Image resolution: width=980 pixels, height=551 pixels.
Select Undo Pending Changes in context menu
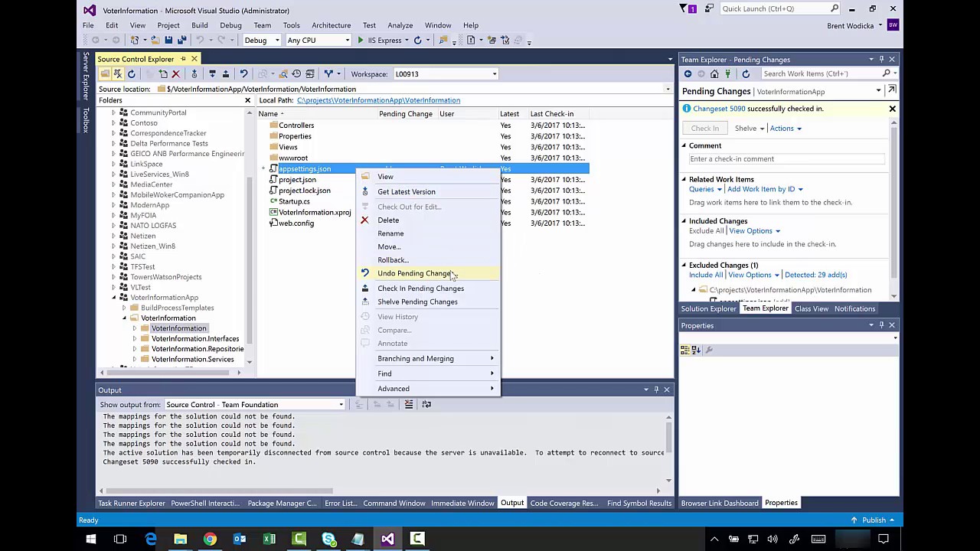tap(428, 273)
